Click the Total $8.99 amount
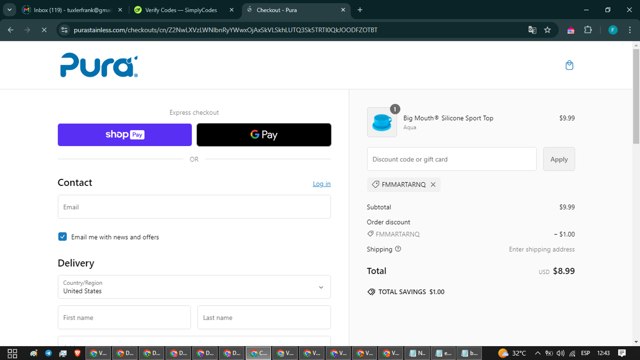The height and width of the screenshot is (360, 640). coord(564,271)
